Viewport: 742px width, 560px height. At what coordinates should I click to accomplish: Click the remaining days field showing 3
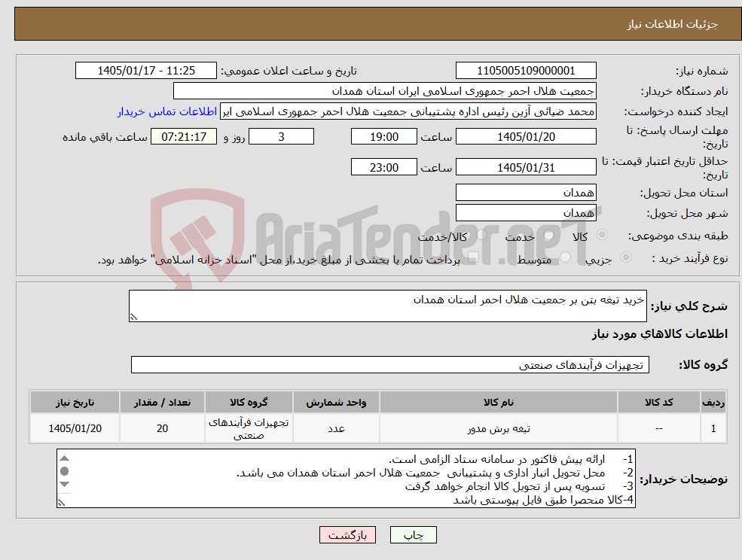281,137
